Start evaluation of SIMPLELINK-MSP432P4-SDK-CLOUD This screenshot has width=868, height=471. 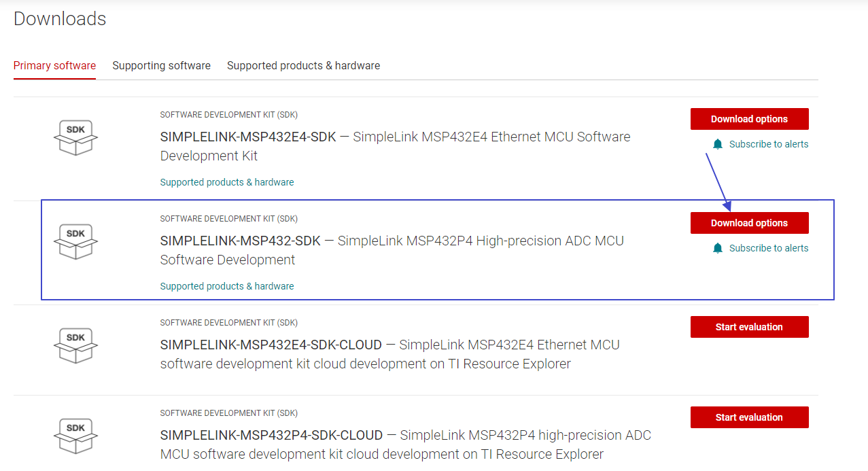click(x=749, y=417)
